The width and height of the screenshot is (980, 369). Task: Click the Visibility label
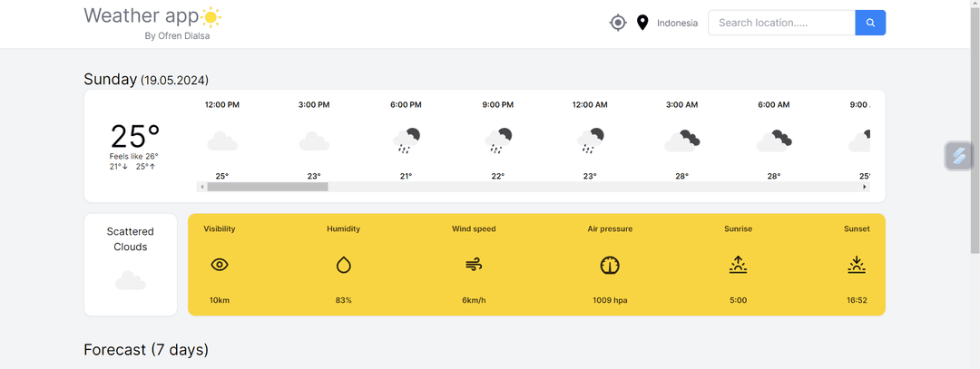coord(220,229)
